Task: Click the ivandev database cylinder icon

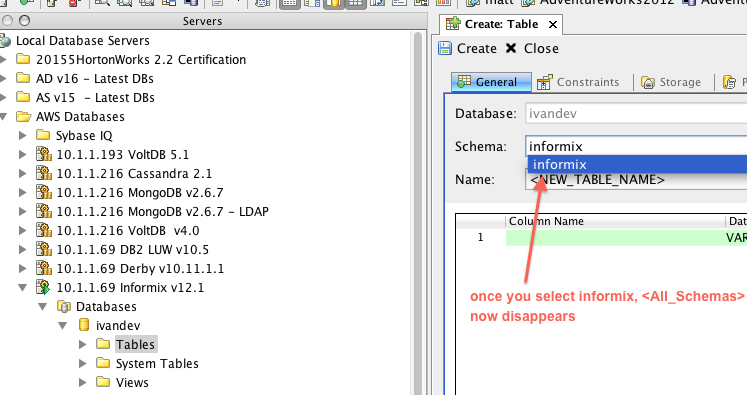Action: click(84, 325)
